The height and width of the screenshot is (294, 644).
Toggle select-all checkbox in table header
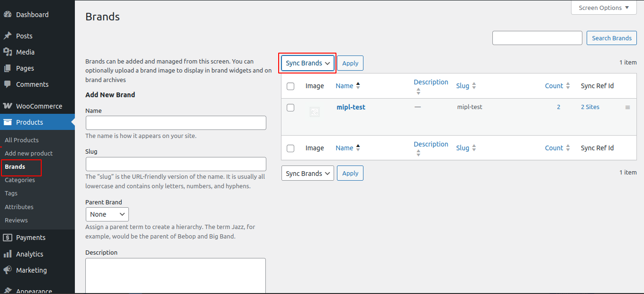point(290,86)
